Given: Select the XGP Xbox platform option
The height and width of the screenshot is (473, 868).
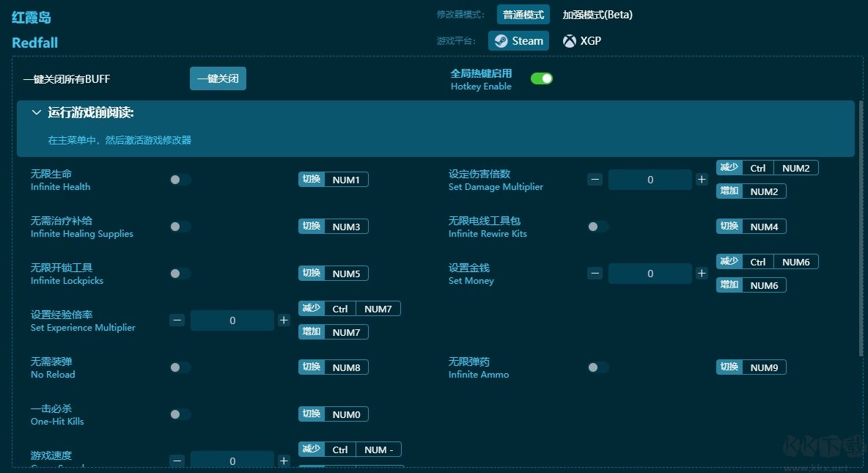Looking at the screenshot, I should point(582,41).
